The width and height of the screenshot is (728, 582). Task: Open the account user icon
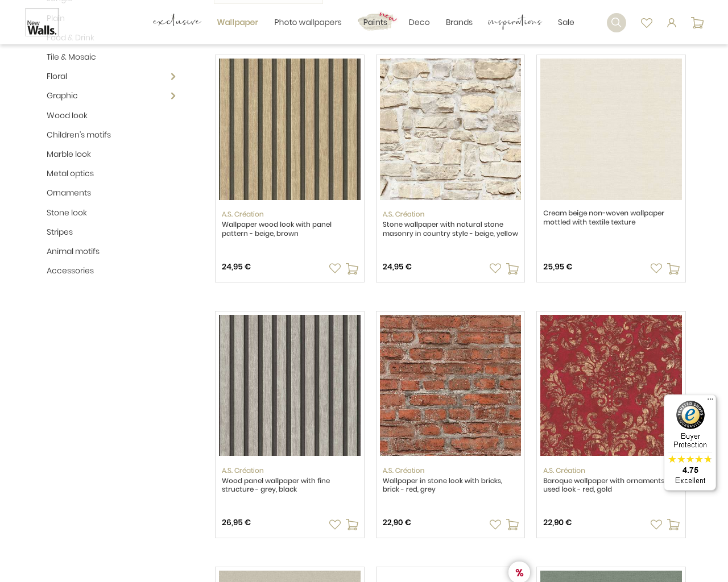(x=672, y=23)
